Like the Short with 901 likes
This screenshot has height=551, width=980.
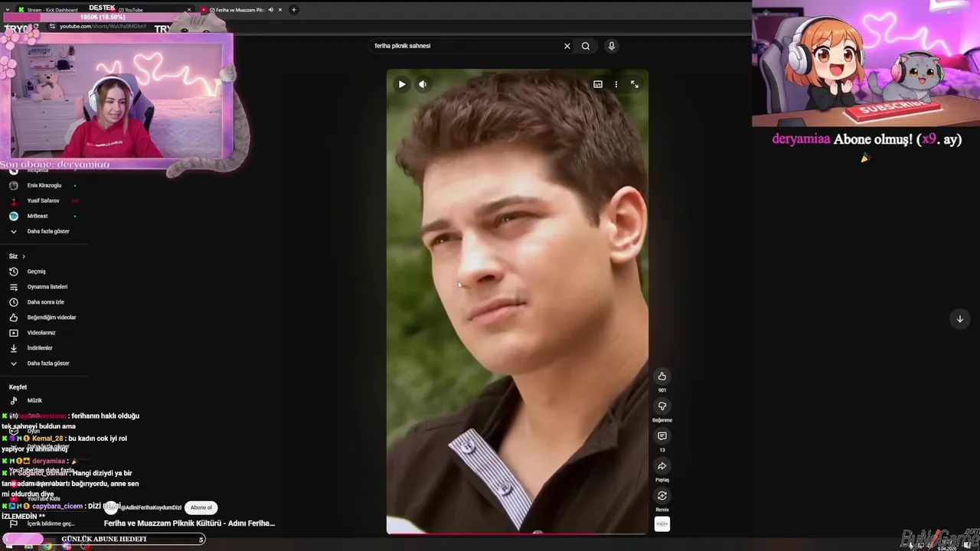click(x=662, y=376)
